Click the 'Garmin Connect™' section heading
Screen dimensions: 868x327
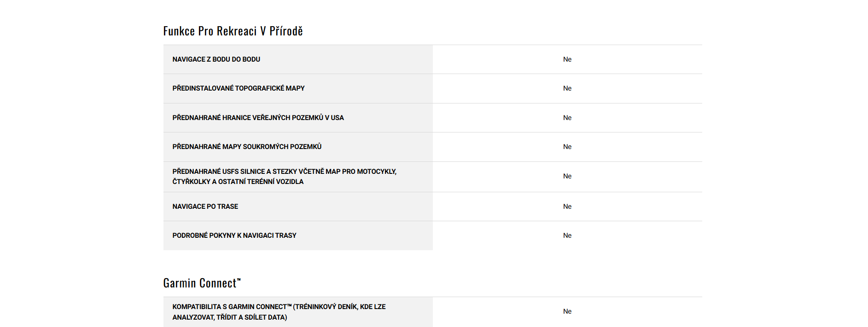(x=202, y=283)
